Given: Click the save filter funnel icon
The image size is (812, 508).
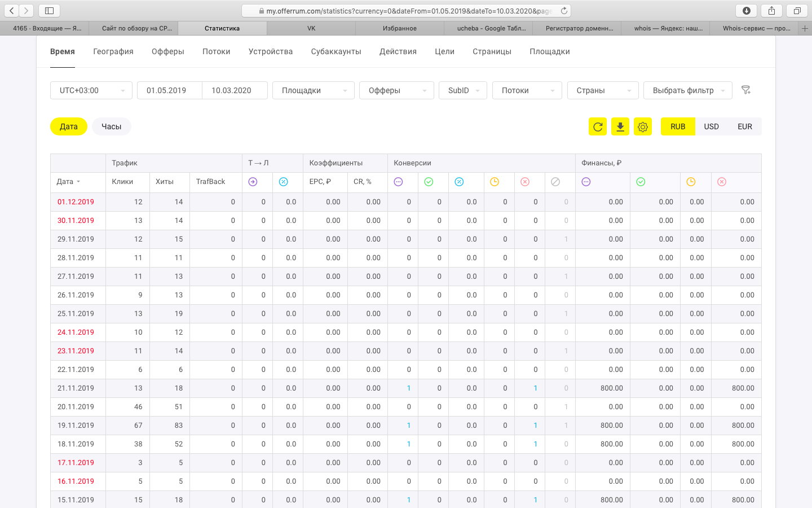Looking at the screenshot, I should 746,90.
